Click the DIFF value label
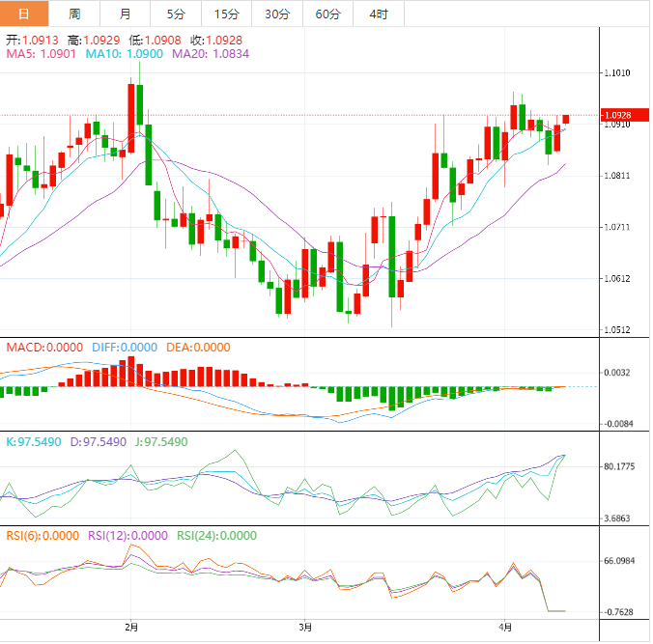Screen dimensions: 653x644 pyautogui.click(x=124, y=347)
